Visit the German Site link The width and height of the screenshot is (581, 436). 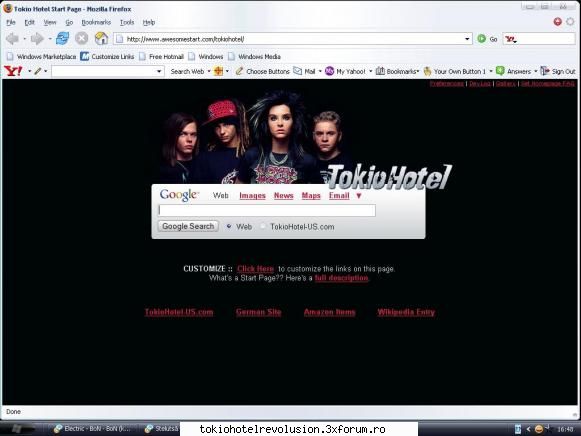pos(259,312)
